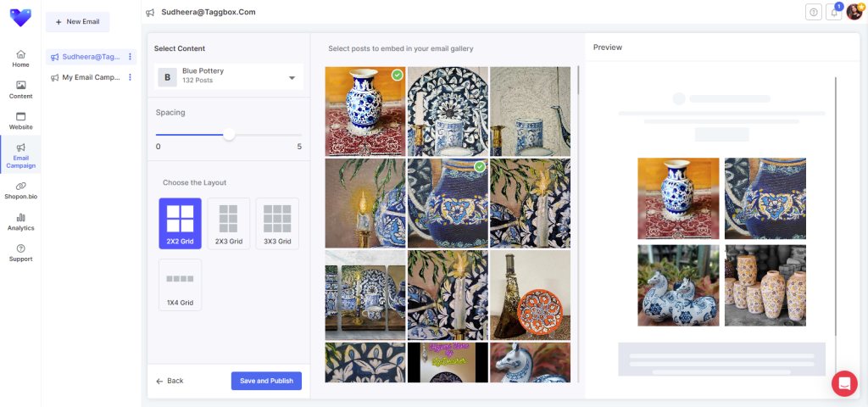Go to the Website section
This screenshot has width=868, height=407.
20,120
